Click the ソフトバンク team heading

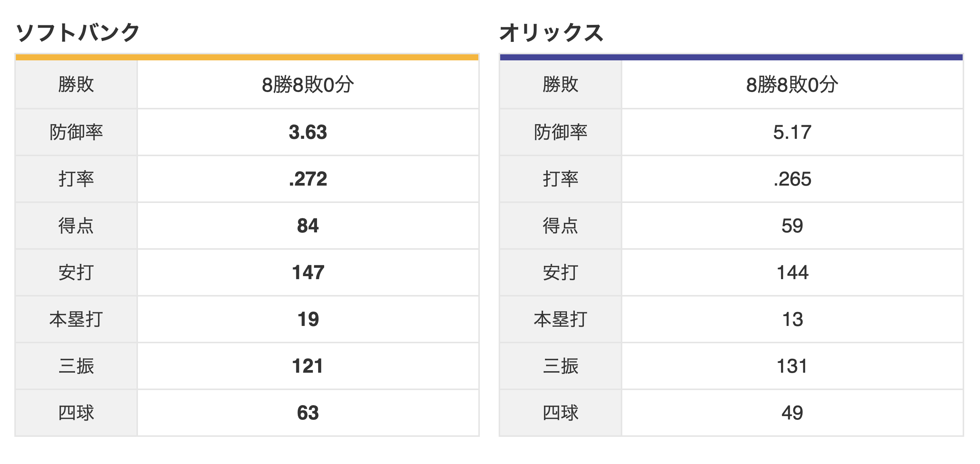78,32
